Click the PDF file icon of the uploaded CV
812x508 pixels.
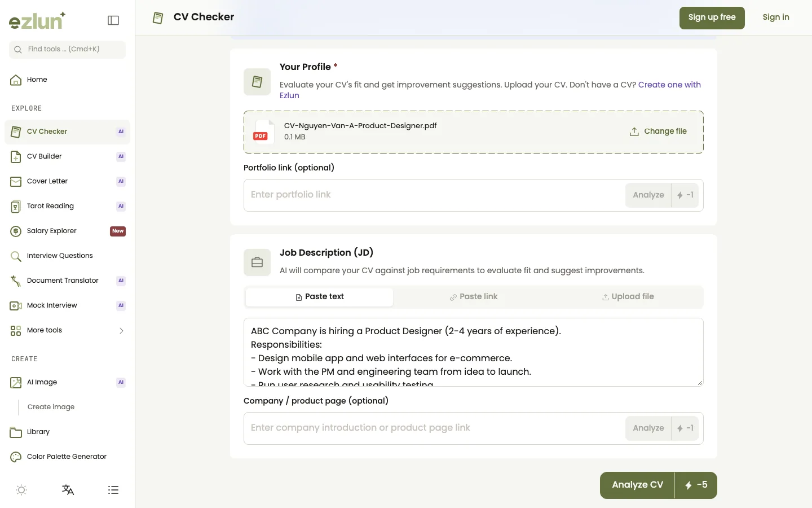(263, 132)
